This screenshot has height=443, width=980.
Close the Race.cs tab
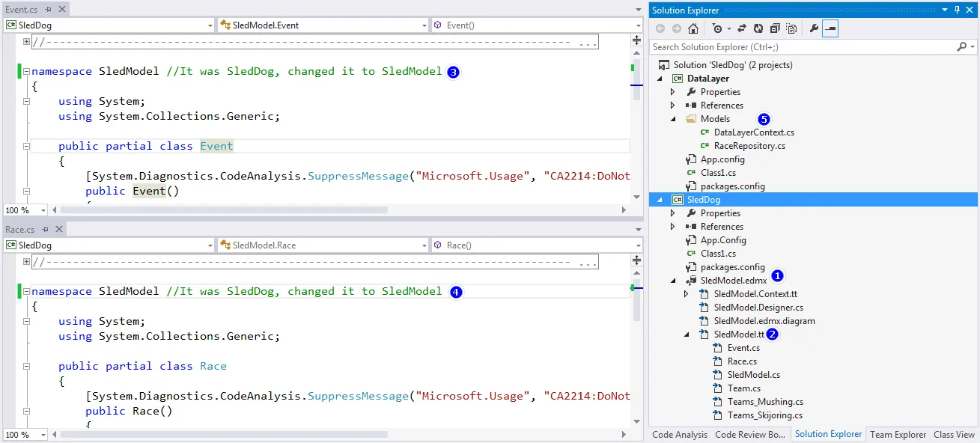(58, 229)
